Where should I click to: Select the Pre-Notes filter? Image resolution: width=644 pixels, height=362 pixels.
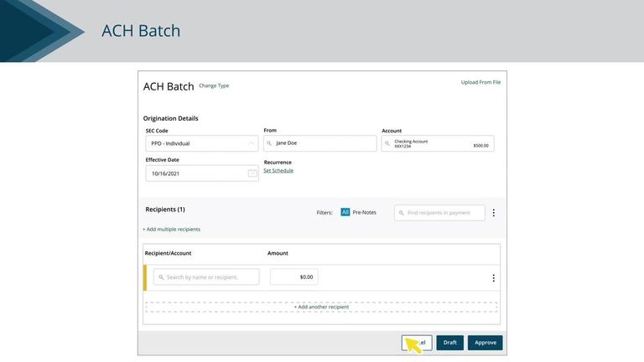tap(364, 212)
